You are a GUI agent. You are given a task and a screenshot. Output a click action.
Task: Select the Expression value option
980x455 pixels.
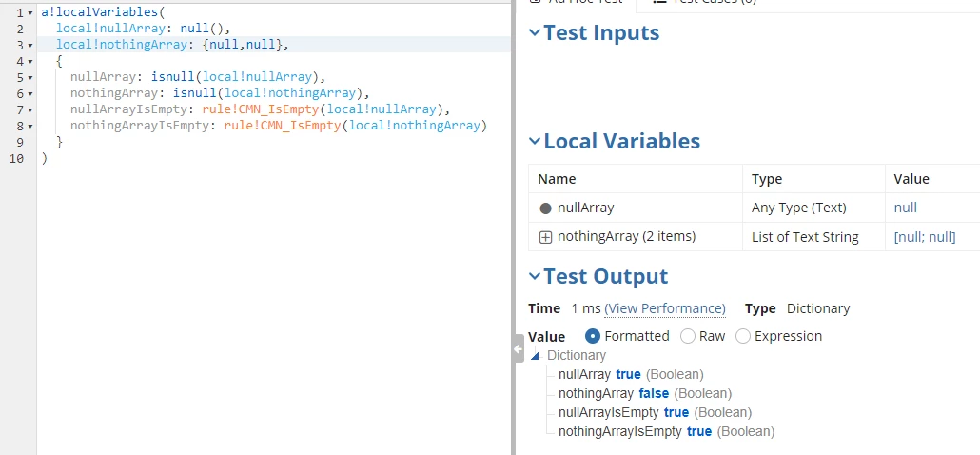pyautogui.click(x=742, y=336)
